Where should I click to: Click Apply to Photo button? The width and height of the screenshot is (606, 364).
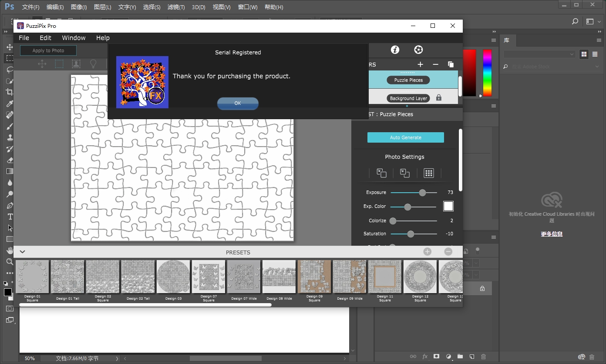pos(48,50)
